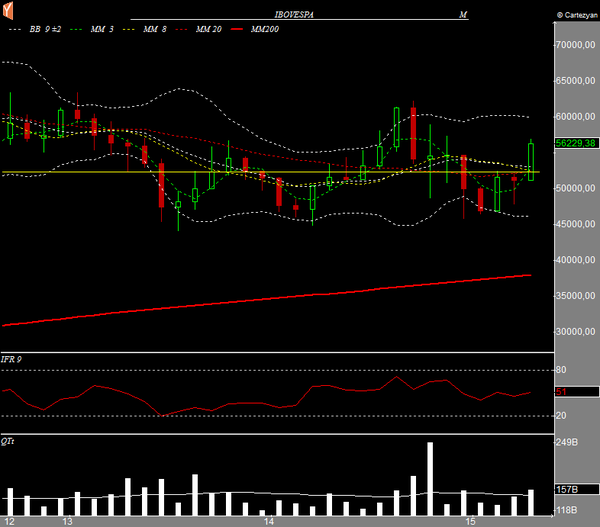600x527 pixels.
Task: Click the 'QTt' volume panel label
Action: click(7, 441)
